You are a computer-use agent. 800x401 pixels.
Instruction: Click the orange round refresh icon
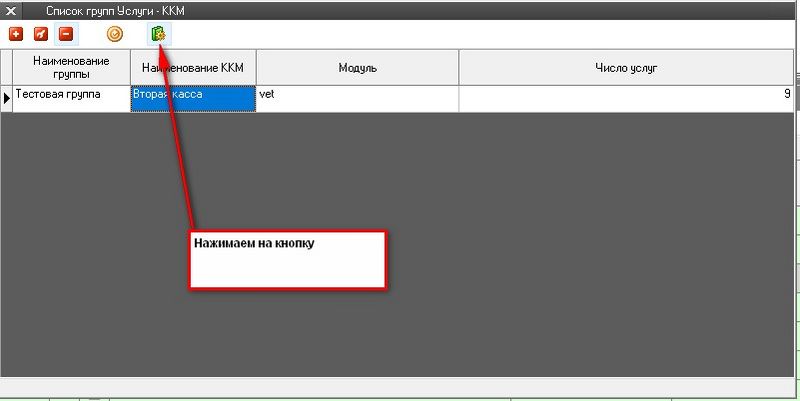pos(115,34)
